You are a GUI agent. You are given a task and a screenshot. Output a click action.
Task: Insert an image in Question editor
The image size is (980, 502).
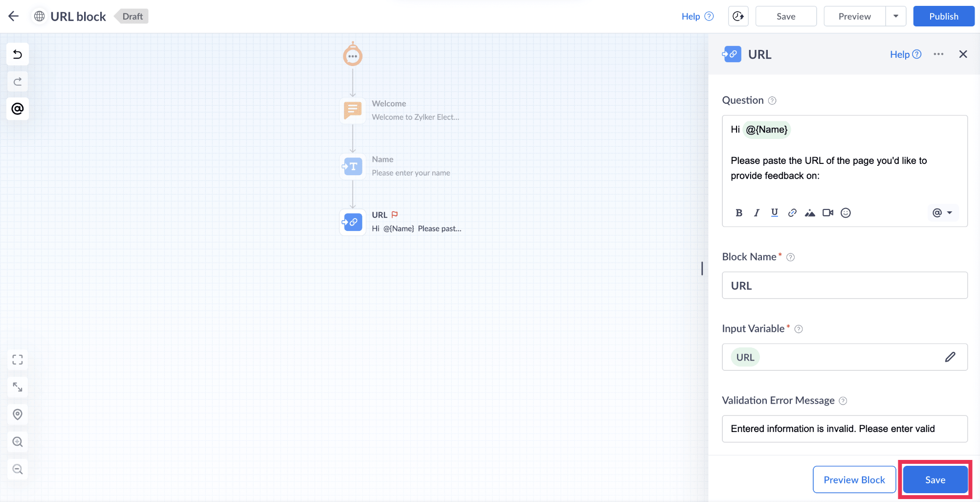pyautogui.click(x=810, y=213)
